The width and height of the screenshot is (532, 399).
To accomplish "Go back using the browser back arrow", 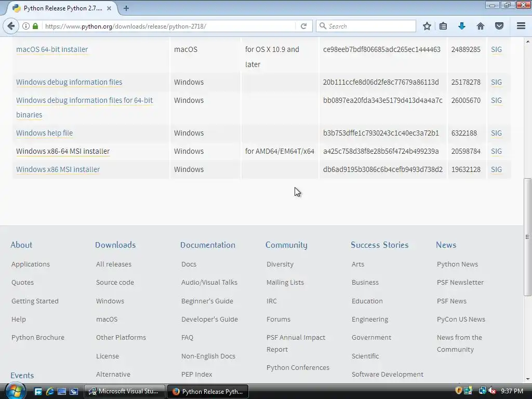I will pos(11,26).
